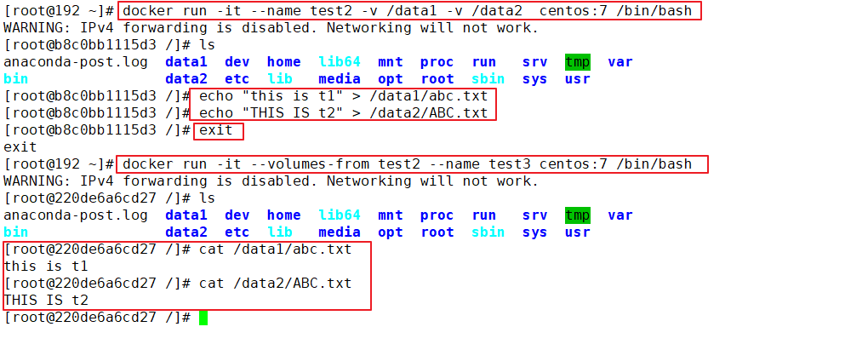This screenshot has height=344, width=868.
Task: Click [root@192 ~]# prompt before test3 command
Action: 59,164
